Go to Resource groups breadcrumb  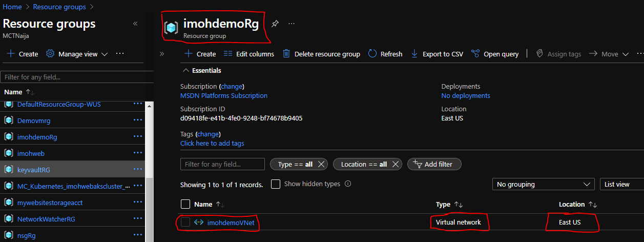click(x=59, y=7)
